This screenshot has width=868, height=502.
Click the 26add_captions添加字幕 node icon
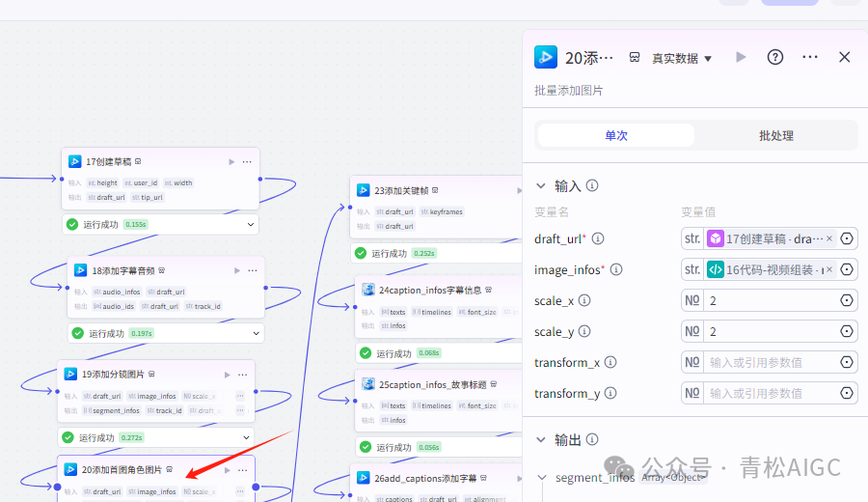coord(364,478)
